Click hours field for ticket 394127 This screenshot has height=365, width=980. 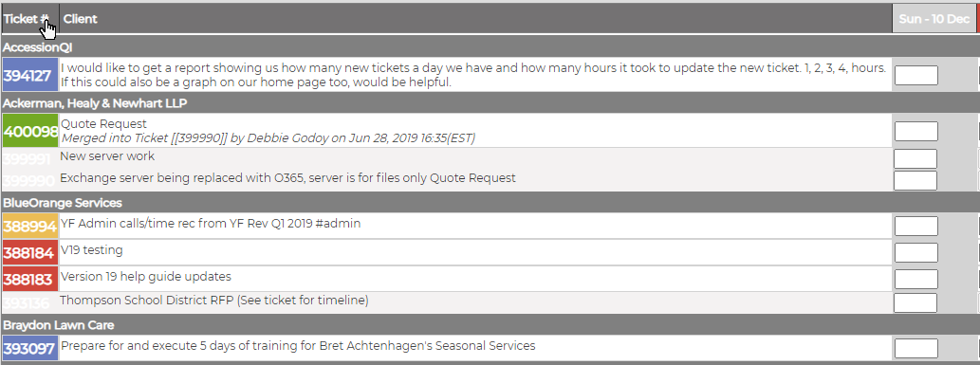[x=915, y=75]
